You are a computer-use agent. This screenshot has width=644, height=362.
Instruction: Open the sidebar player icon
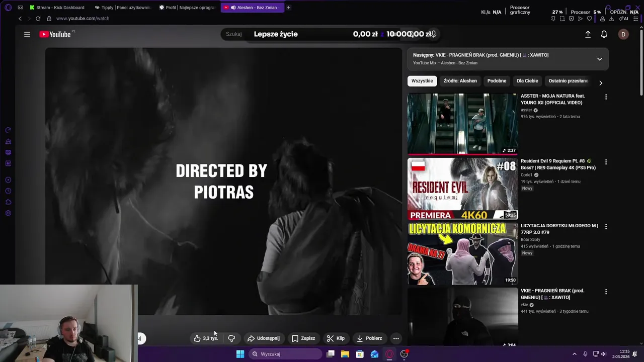click(8, 180)
